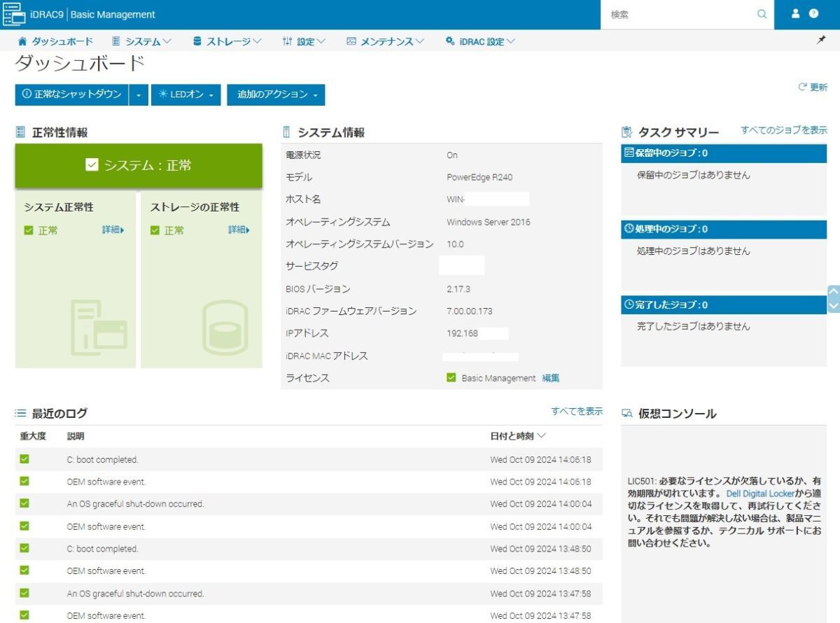
Task: Open the 追加のアクション dropdown
Action: tap(276, 94)
